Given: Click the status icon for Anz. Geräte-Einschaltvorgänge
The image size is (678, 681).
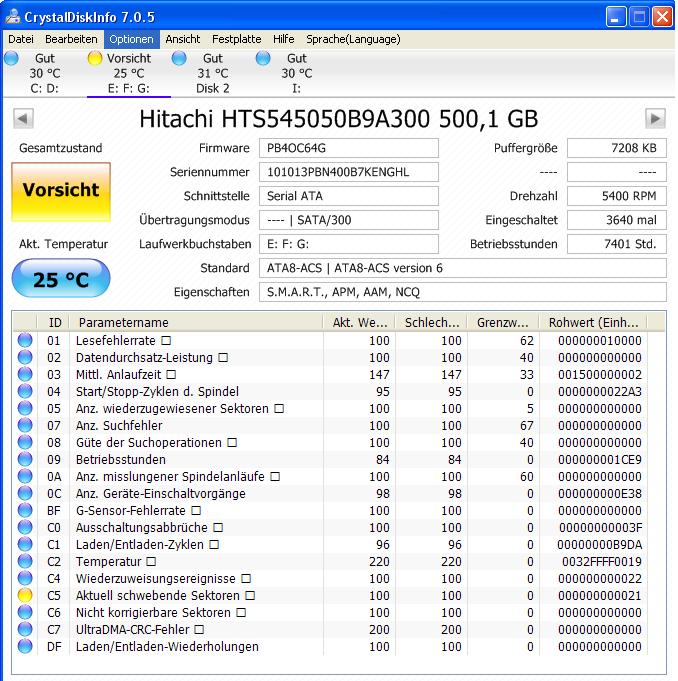Looking at the screenshot, I should [x=25, y=493].
